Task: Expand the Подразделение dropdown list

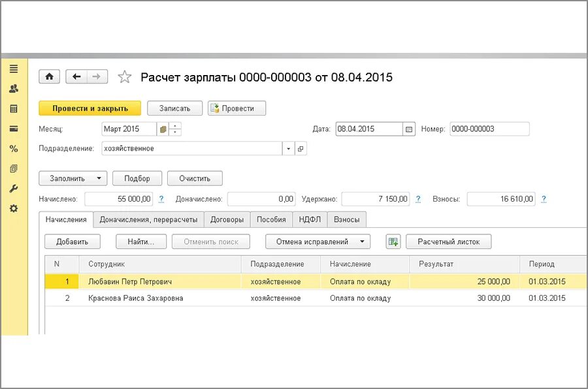Action: coord(288,149)
